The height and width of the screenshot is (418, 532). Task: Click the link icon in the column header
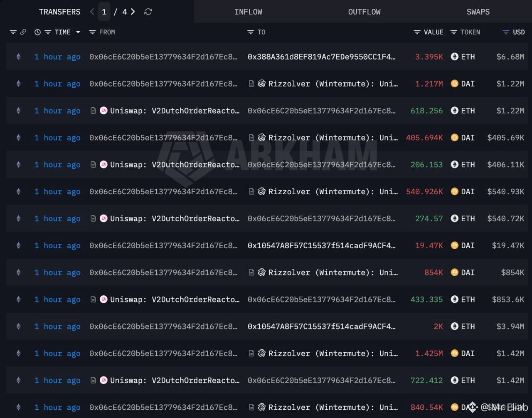coord(23,32)
